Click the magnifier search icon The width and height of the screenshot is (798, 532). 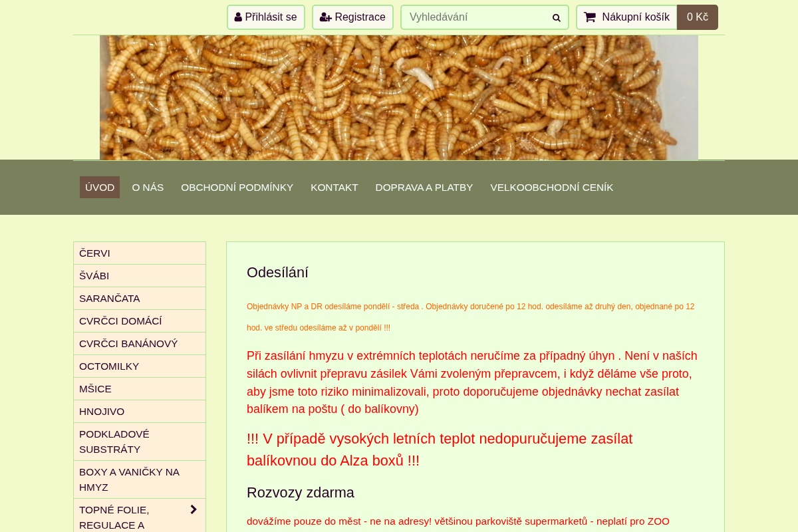click(x=557, y=18)
